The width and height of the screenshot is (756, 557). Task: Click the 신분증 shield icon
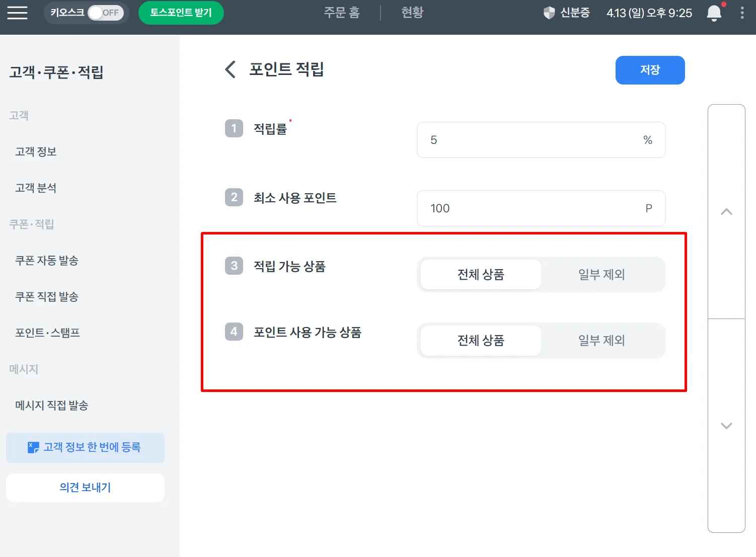pos(549,13)
